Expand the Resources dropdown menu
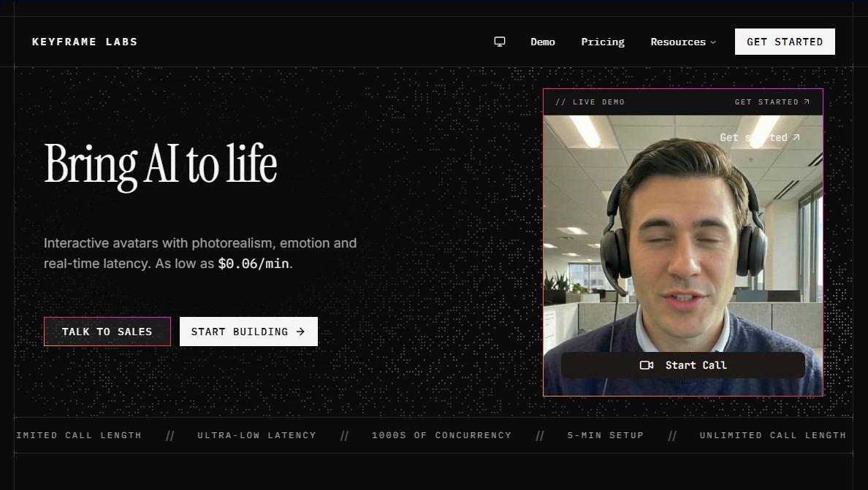 (683, 42)
